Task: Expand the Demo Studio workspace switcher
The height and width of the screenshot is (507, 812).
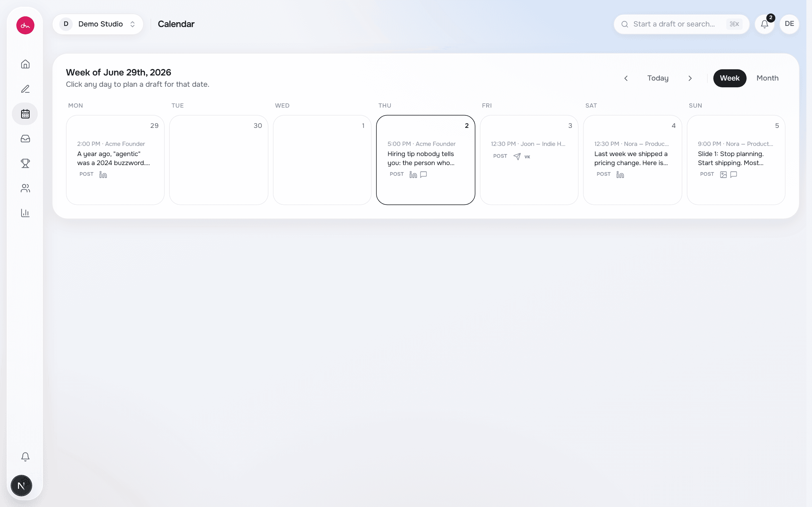Action: tap(98, 24)
